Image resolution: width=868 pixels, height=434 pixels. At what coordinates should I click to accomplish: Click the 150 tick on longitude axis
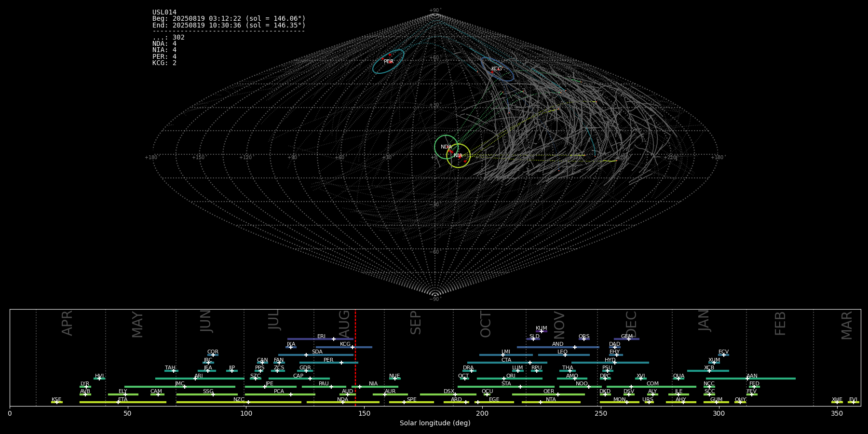364,413
